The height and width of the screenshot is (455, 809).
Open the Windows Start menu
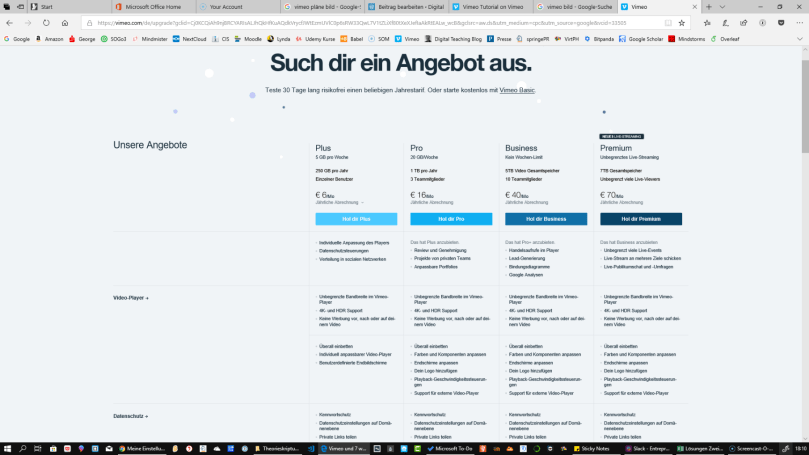coord(7,449)
